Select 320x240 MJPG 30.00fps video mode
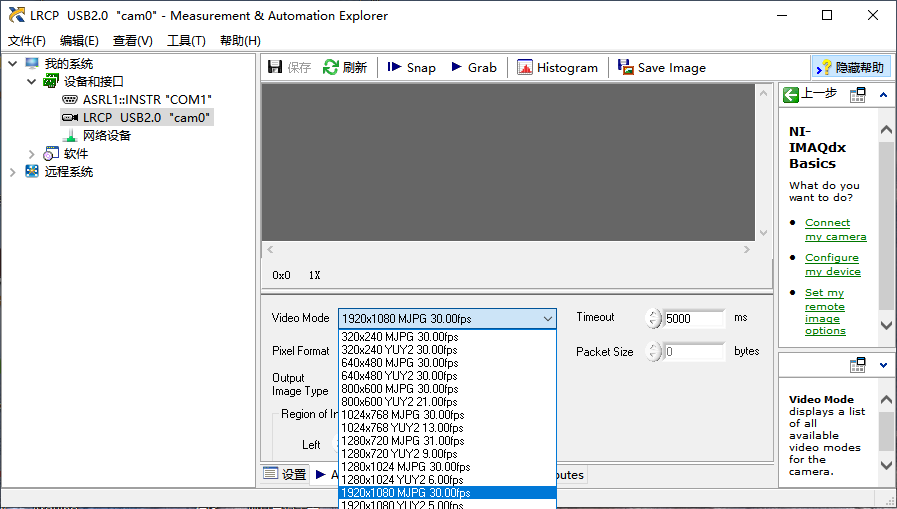This screenshot has width=897, height=509. point(447,337)
